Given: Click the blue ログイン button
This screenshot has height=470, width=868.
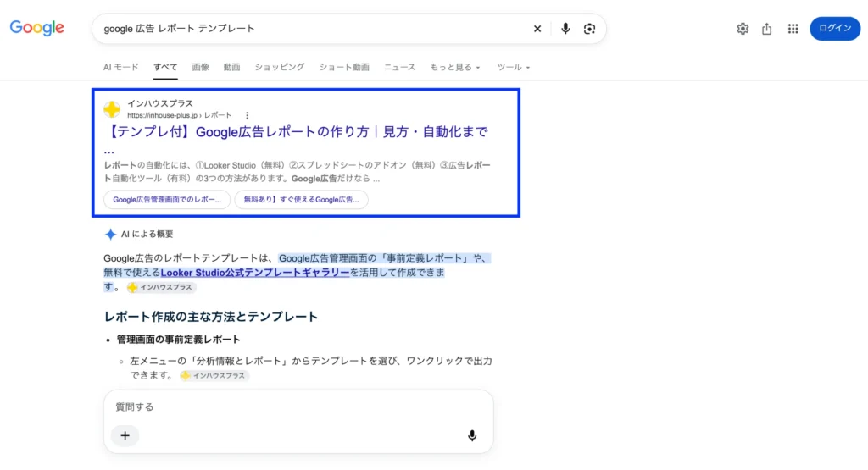Looking at the screenshot, I should 835,29.
